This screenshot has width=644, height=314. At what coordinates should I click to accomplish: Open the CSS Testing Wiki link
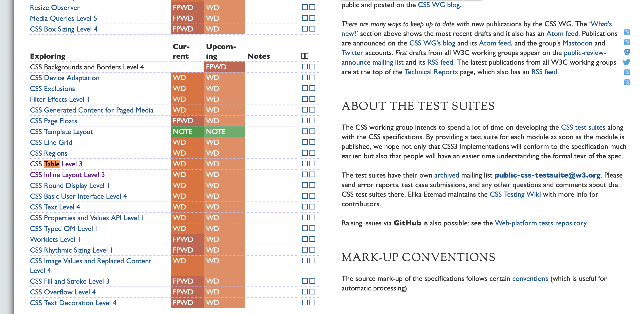515,195
